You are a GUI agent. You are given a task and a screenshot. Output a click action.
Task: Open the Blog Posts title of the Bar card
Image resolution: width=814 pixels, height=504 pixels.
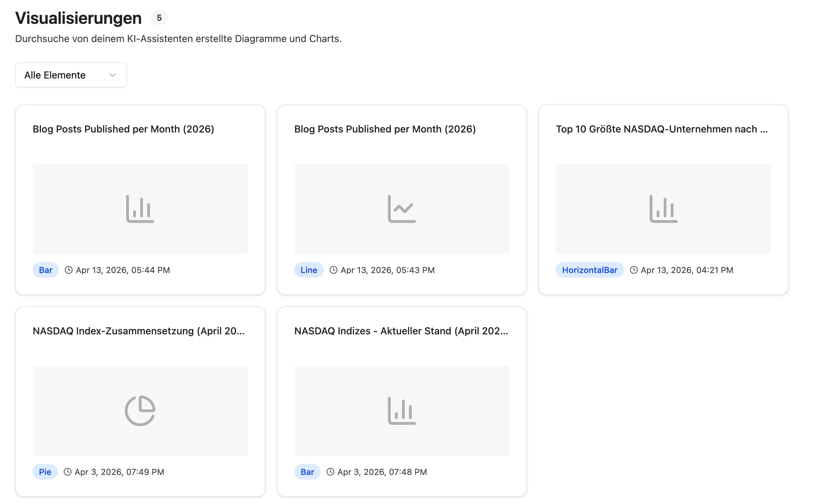pyautogui.click(x=123, y=129)
